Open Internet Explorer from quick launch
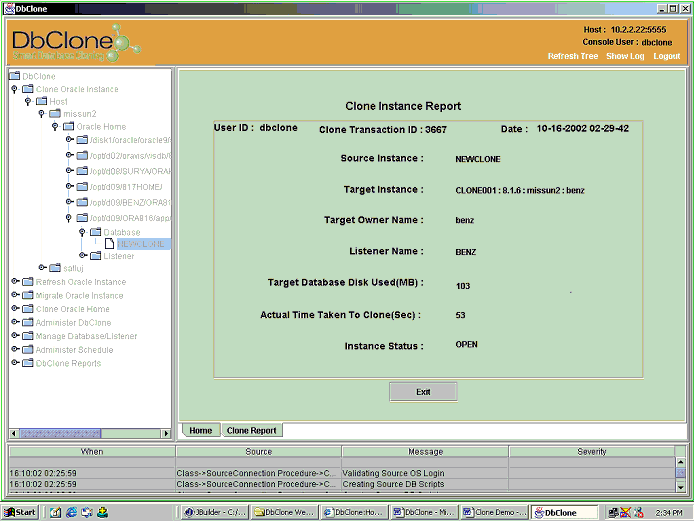Viewport: 694px width, 521px height. pyautogui.click(x=71, y=512)
